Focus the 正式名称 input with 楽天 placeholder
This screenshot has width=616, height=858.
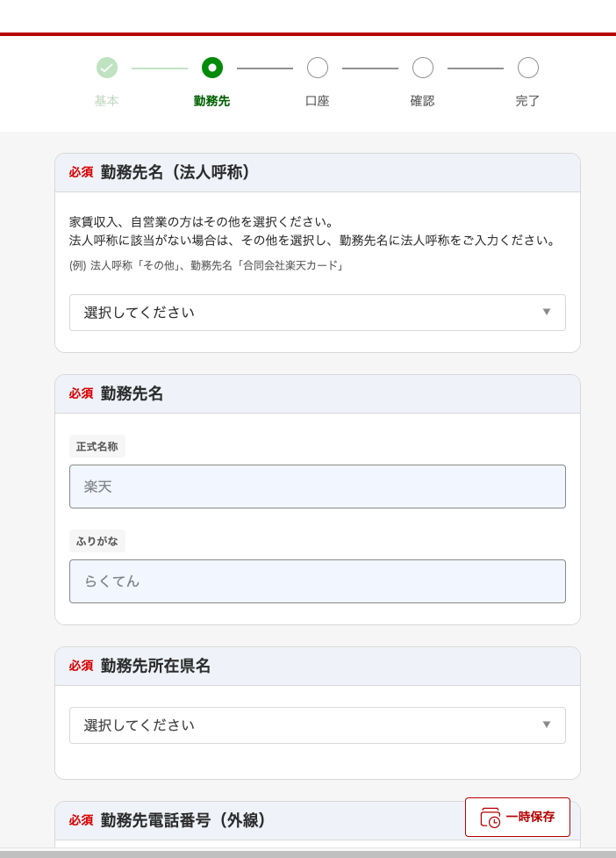(318, 487)
